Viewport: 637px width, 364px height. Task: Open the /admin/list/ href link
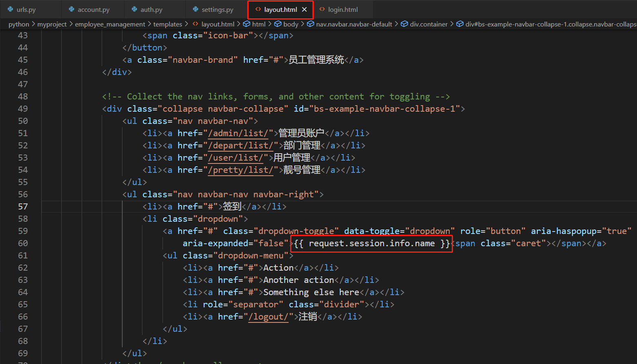pos(238,133)
